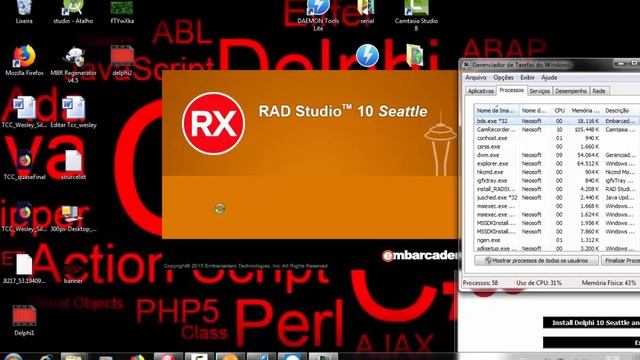The image size is (640, 360).
Task: Click the Memória Física: 43% status
Action: click(x=609, y=282)
